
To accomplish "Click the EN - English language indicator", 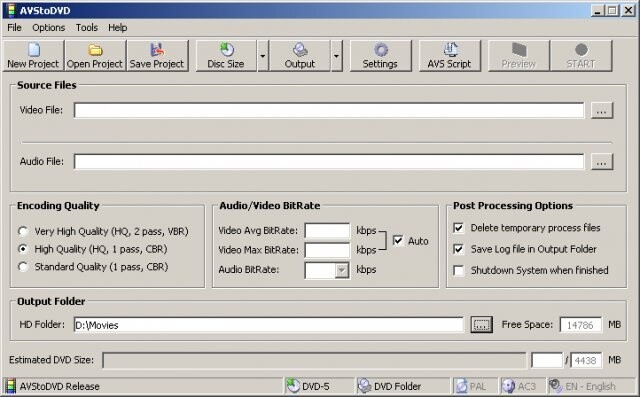I will [591, 386].
